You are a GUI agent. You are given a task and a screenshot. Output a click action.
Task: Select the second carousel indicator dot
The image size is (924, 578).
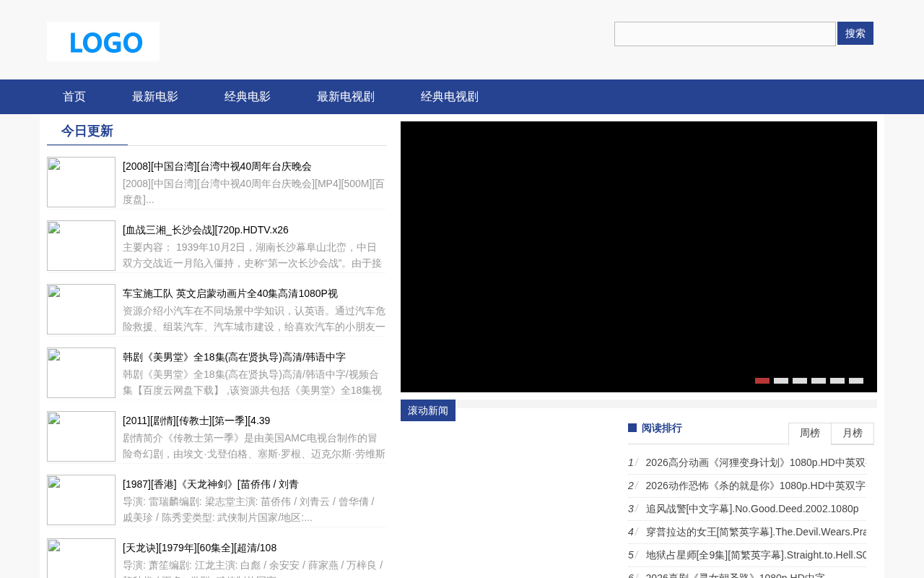(x=781, y=381)
